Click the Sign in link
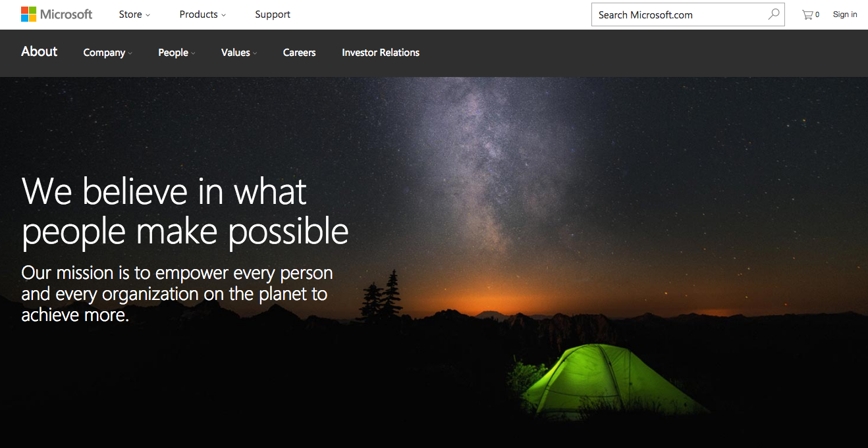The height and width of the screenshot is (448, 868). tap(845, 14)
